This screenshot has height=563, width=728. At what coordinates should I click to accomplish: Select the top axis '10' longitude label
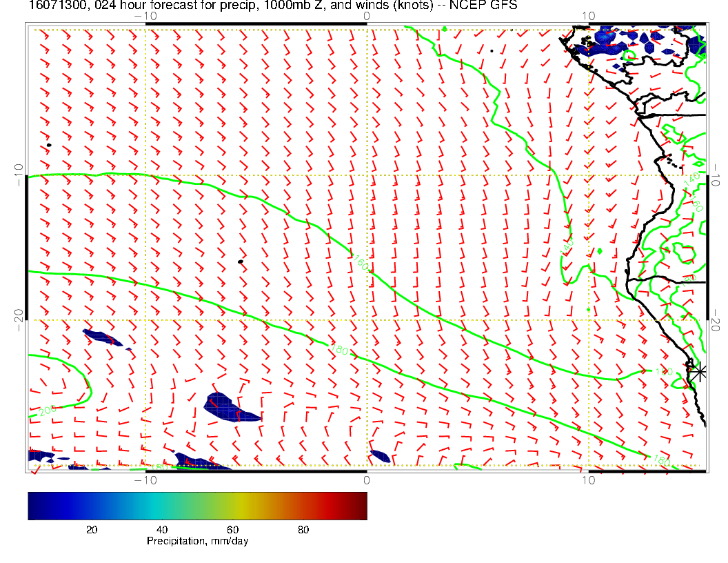pyautogui.click(x=588, y=17)
